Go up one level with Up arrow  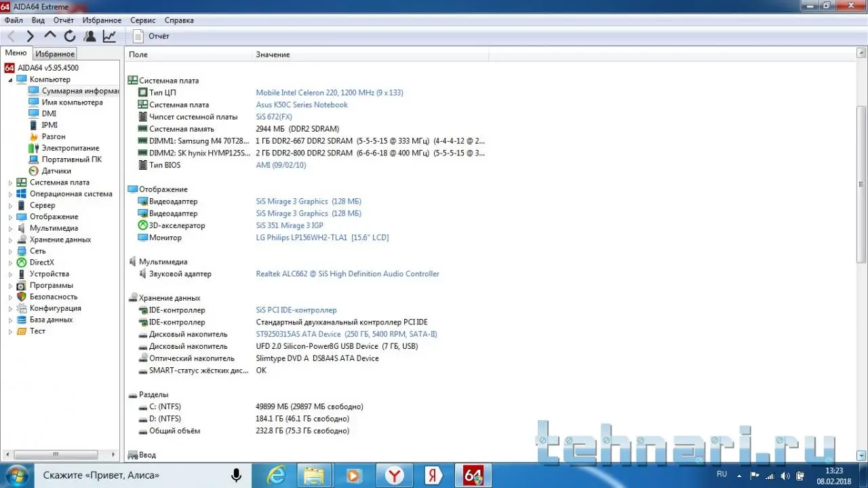coord(50,36)
